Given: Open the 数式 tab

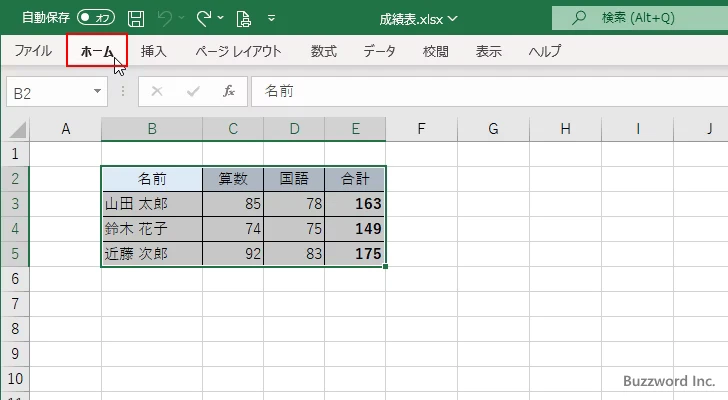Looking at the screenshot, I should click(324, 51).
